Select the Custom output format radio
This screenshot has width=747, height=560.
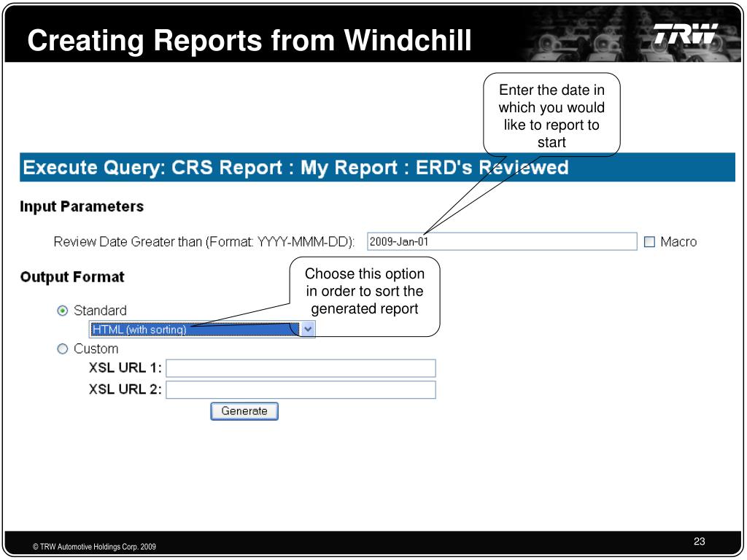[63, 349]
